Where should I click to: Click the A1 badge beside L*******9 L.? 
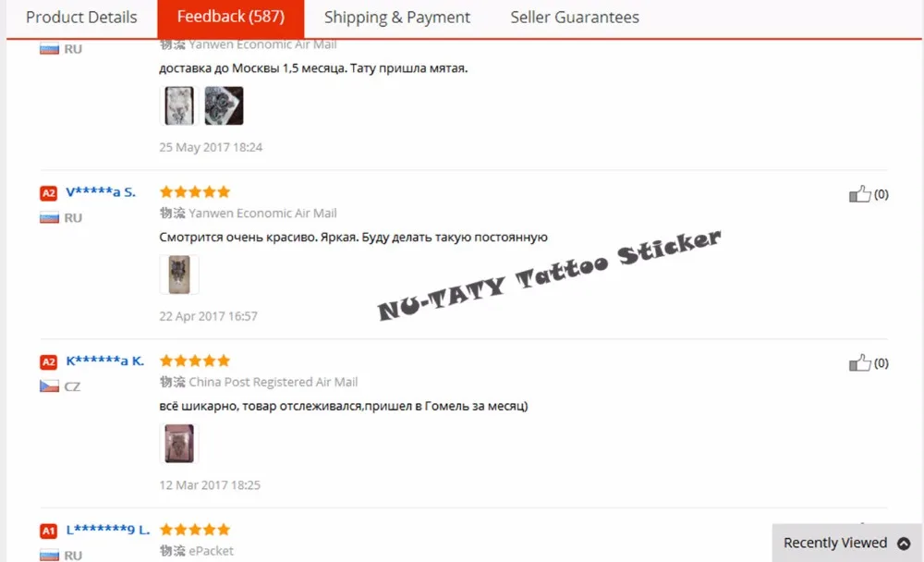(48, 531)
